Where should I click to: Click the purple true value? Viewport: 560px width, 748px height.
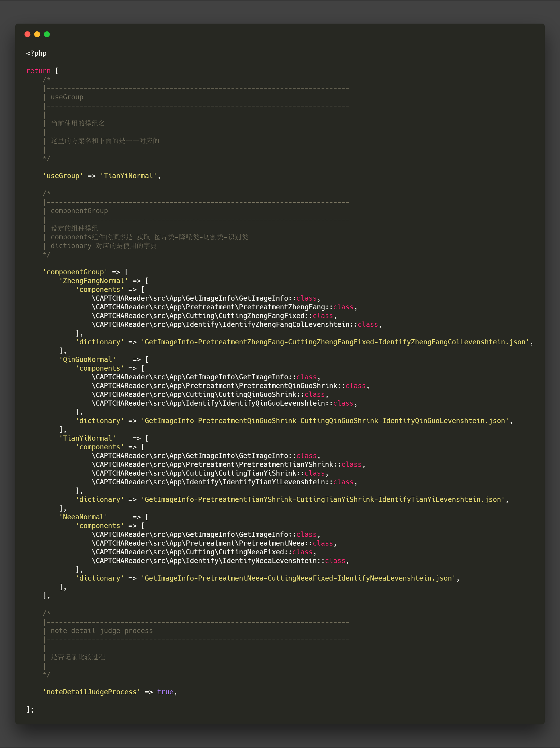coord(165,692)
